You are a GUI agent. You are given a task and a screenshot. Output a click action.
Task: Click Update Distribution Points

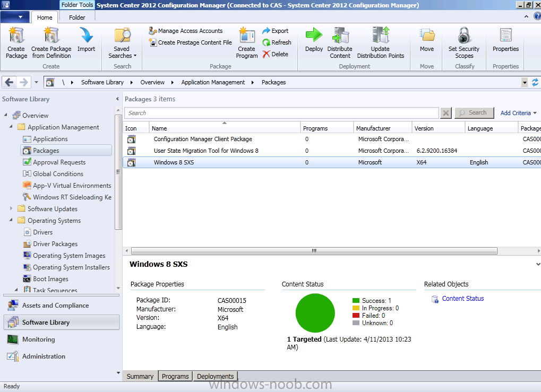(381, 43)
